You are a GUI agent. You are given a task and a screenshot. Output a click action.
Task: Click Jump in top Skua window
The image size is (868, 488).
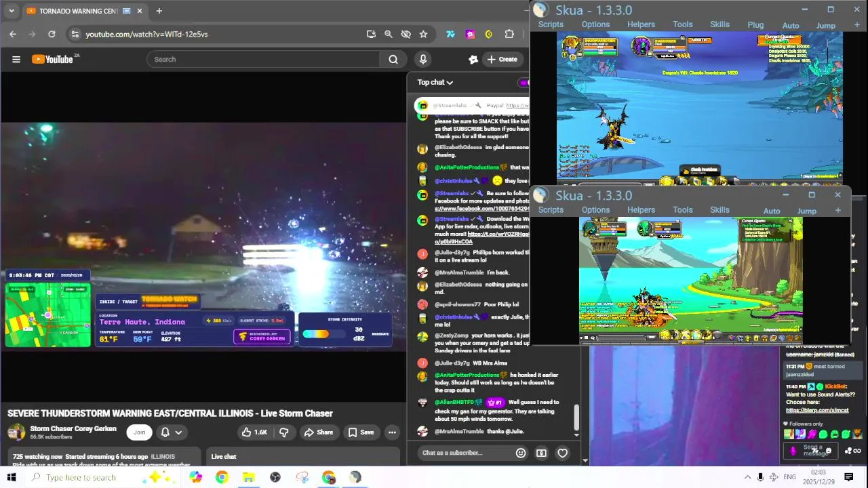coord(825,26)
